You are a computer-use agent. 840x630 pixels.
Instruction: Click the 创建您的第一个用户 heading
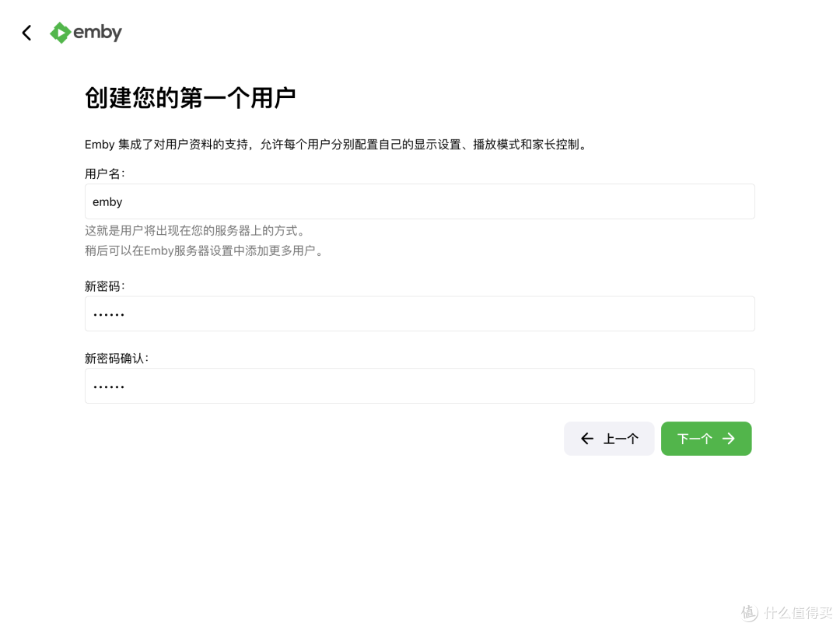point(191,96)
